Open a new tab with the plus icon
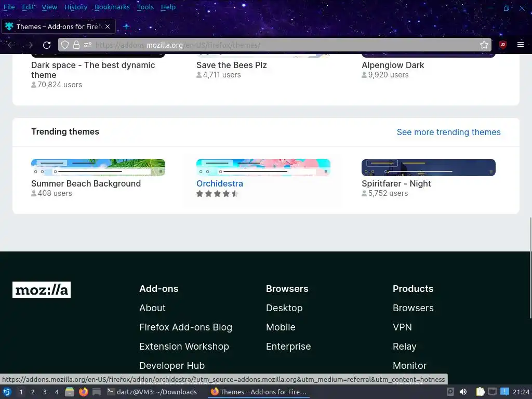The width and height of the screenshot is (532, 399). click(x=126, y=26)
